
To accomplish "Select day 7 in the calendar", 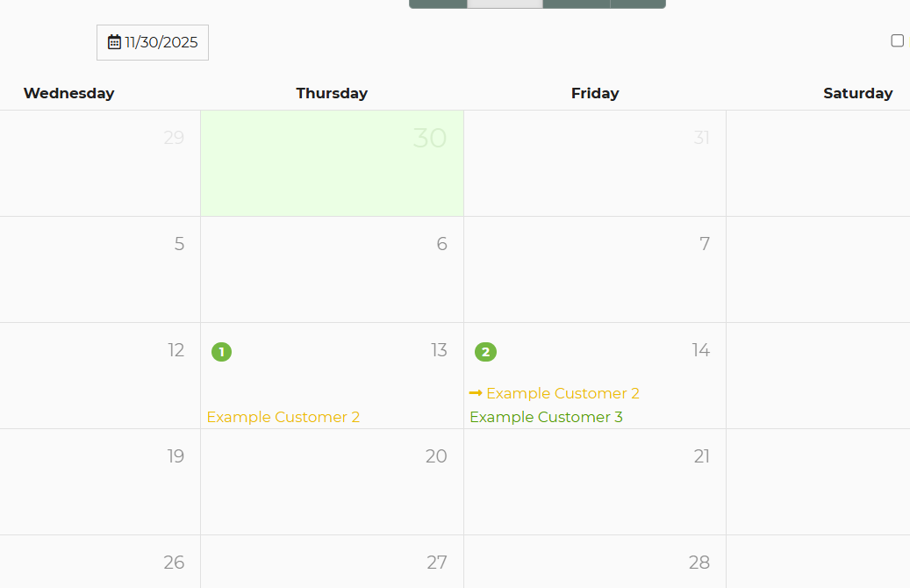I will click(x=595, y=269).
